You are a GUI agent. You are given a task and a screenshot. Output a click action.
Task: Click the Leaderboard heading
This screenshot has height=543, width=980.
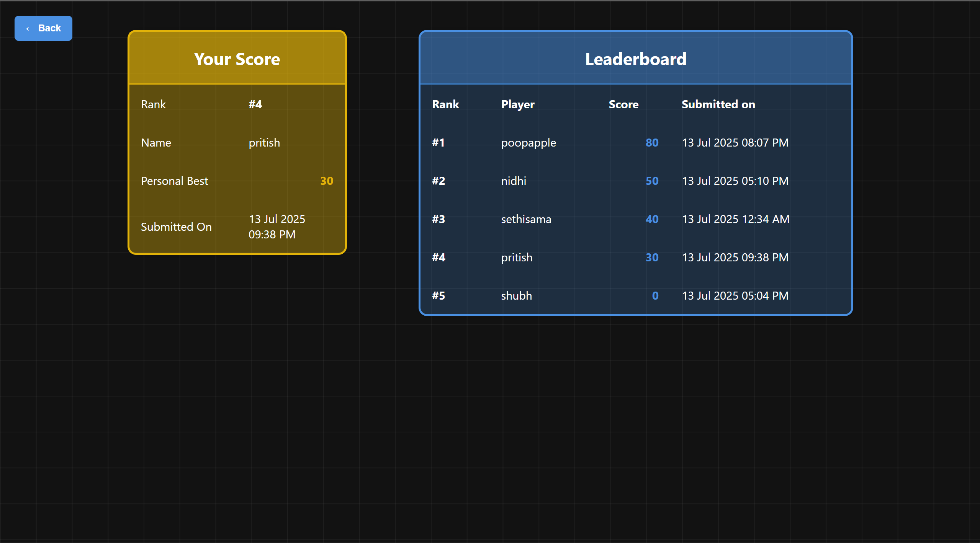pos(636,59)
